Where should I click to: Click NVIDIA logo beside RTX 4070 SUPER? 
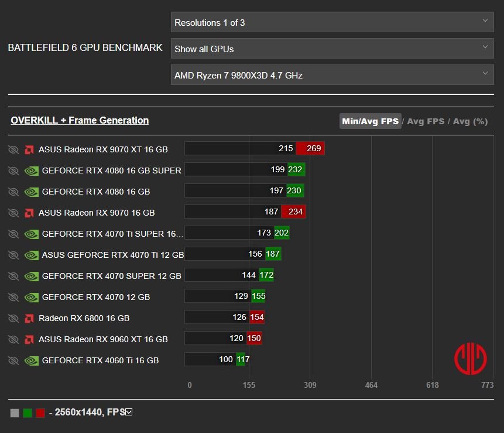tap(32, 277)
